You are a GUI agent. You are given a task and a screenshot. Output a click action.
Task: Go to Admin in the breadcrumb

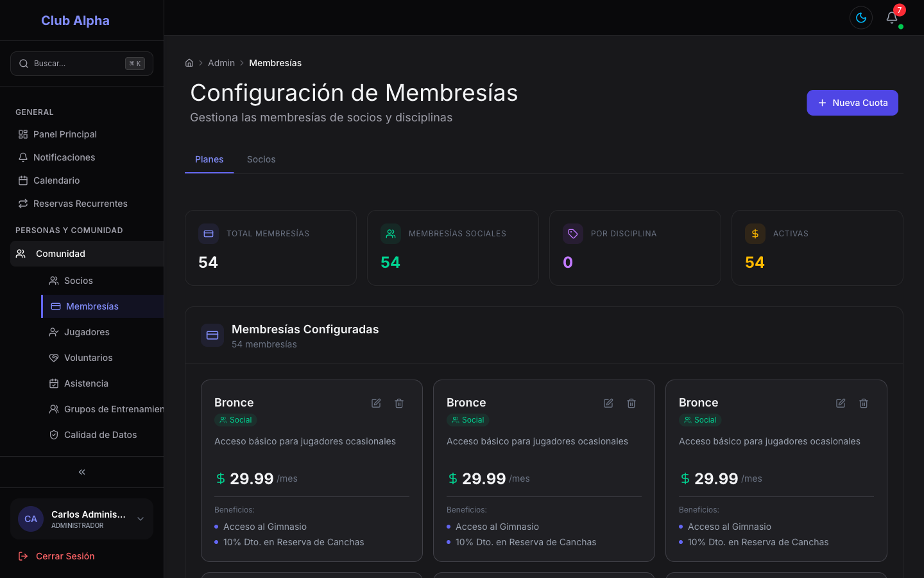(x=221, y=63)
